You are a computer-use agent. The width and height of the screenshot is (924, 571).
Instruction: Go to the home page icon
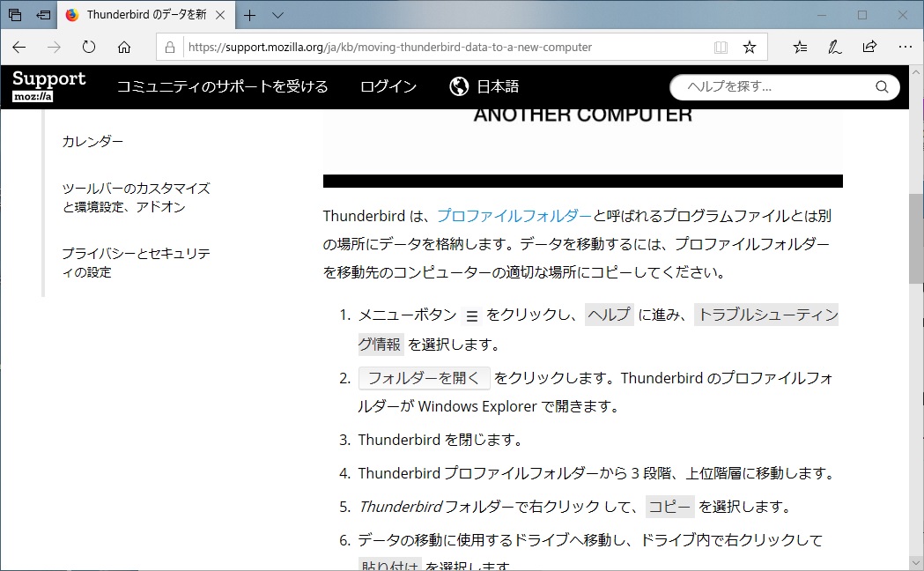tap(123, 47)
